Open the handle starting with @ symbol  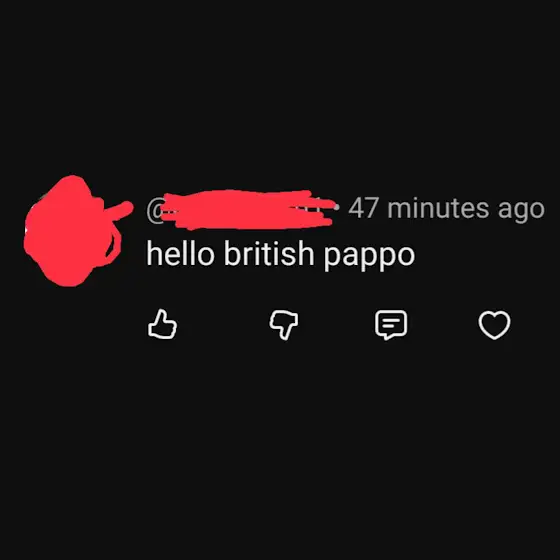tap(241, 209)
